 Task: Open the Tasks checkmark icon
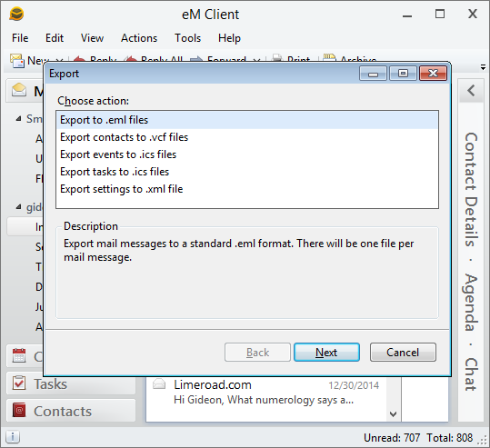coord(19,383)
